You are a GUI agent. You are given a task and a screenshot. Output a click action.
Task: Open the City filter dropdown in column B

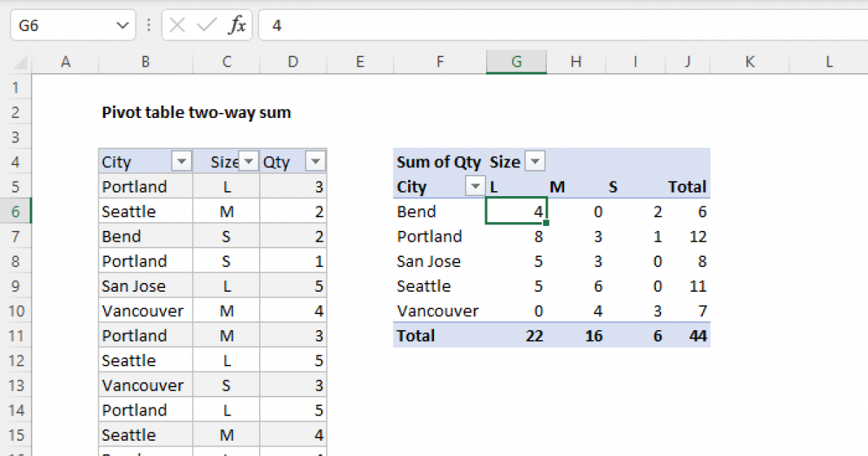[x=181, y=161]
